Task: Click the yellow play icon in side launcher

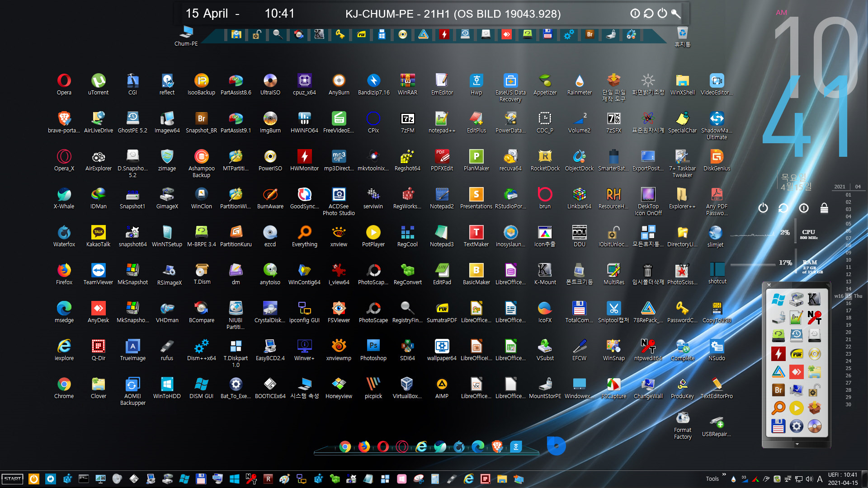Action: [x=796, y=408]
